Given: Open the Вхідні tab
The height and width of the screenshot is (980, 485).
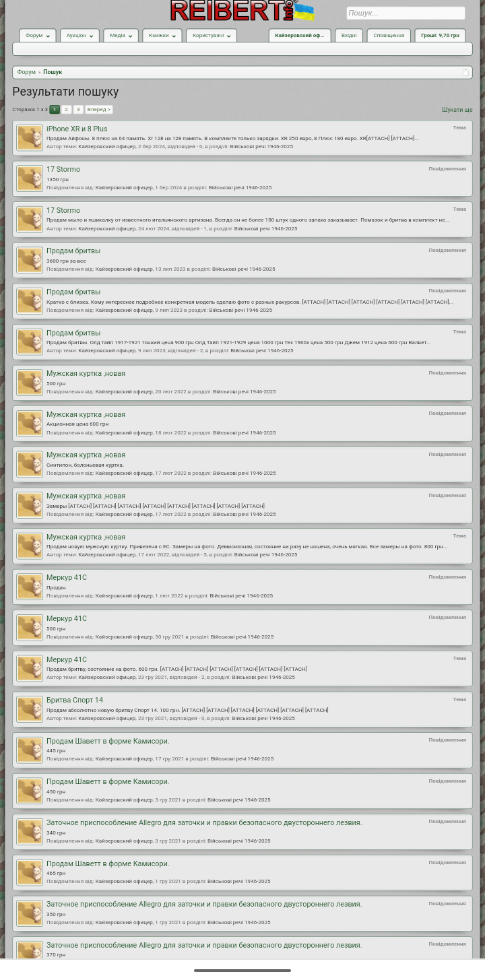Looking at the screenshot, I should tap(349, 36).
